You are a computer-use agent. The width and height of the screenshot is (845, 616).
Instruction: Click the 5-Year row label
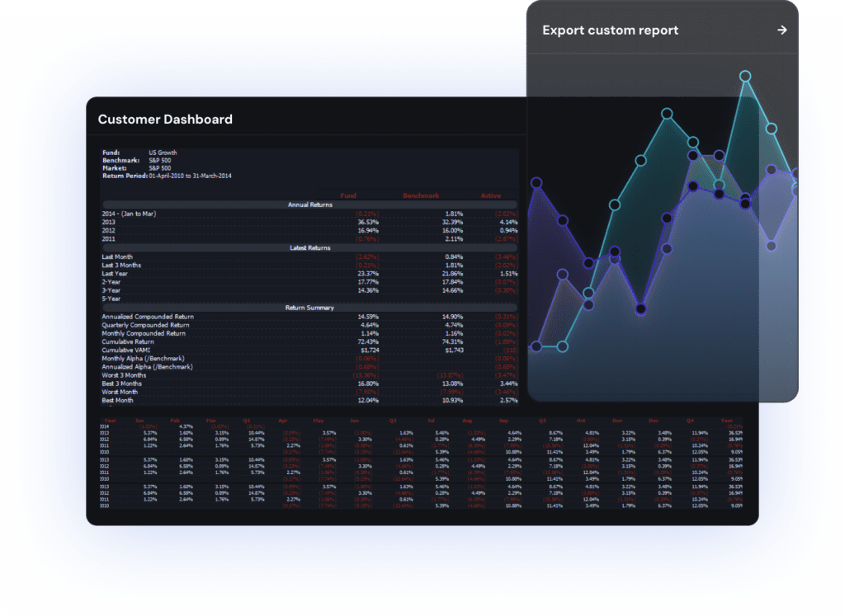pos(111,299)
